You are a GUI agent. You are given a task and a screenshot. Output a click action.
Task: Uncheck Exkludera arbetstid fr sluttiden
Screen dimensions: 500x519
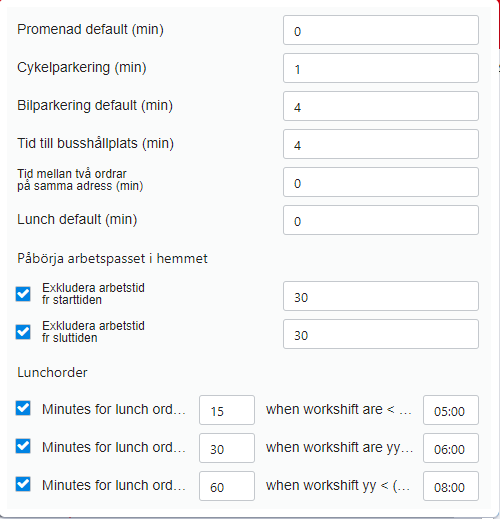pyautogui.click(x=23, y=332)
